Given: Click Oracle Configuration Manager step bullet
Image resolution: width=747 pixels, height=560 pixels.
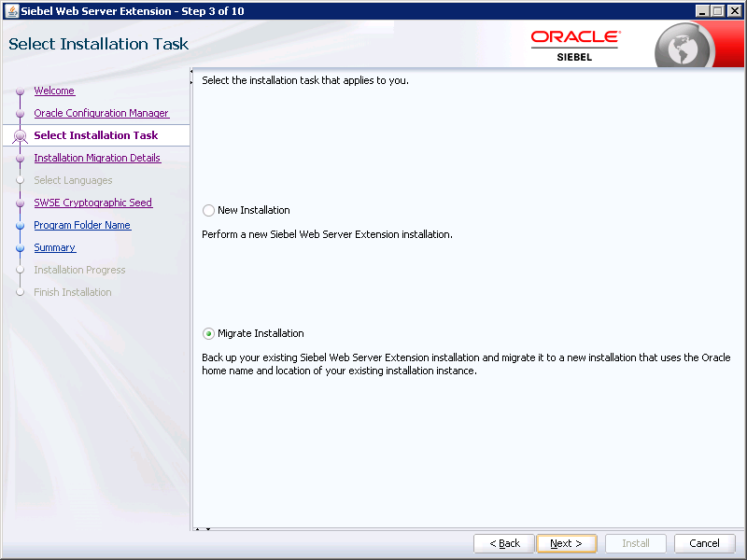Looking at the screenshot, I should [x=20, y=113].
